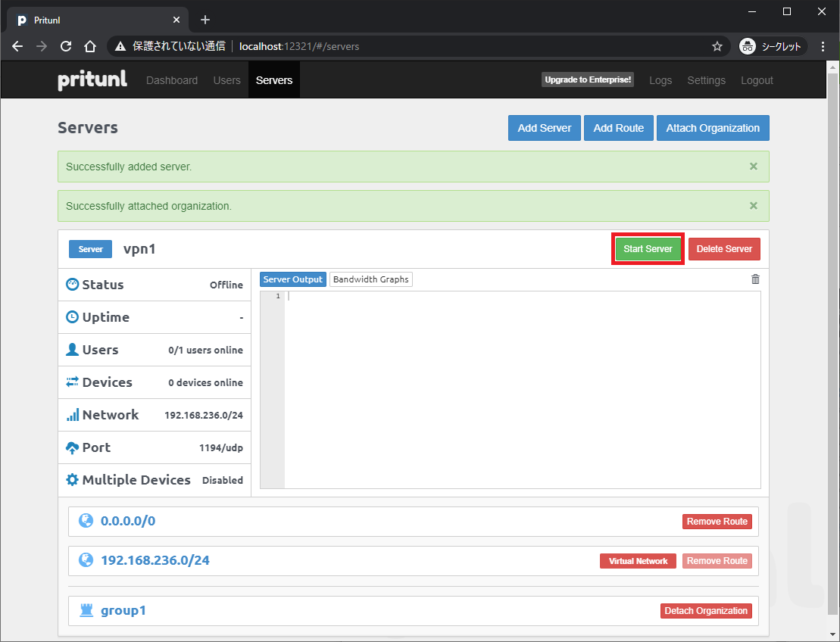Open the browser three-dot menu
The image size is (840, 642).
pyautogui.click(x=823, y=47)
